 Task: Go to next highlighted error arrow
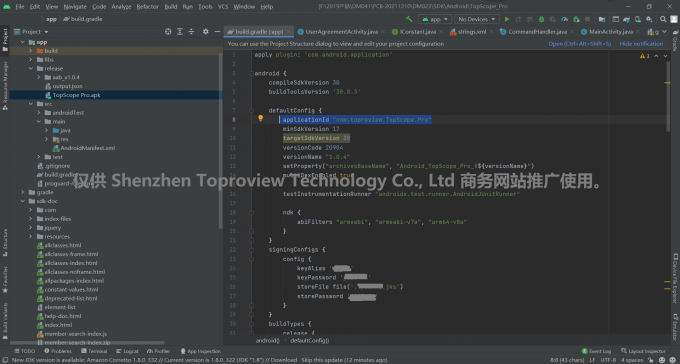pos(665,56)
